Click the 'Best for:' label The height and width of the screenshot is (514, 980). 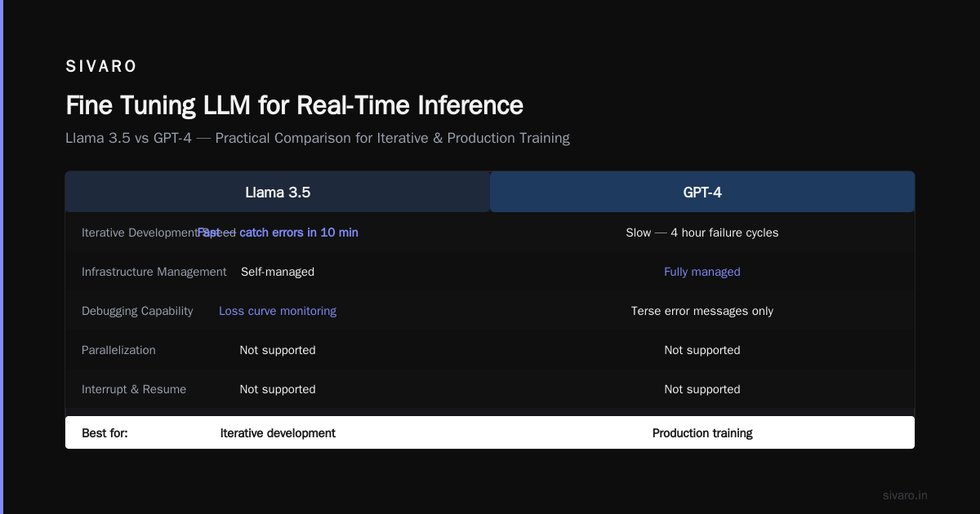(x=105, y=433)
